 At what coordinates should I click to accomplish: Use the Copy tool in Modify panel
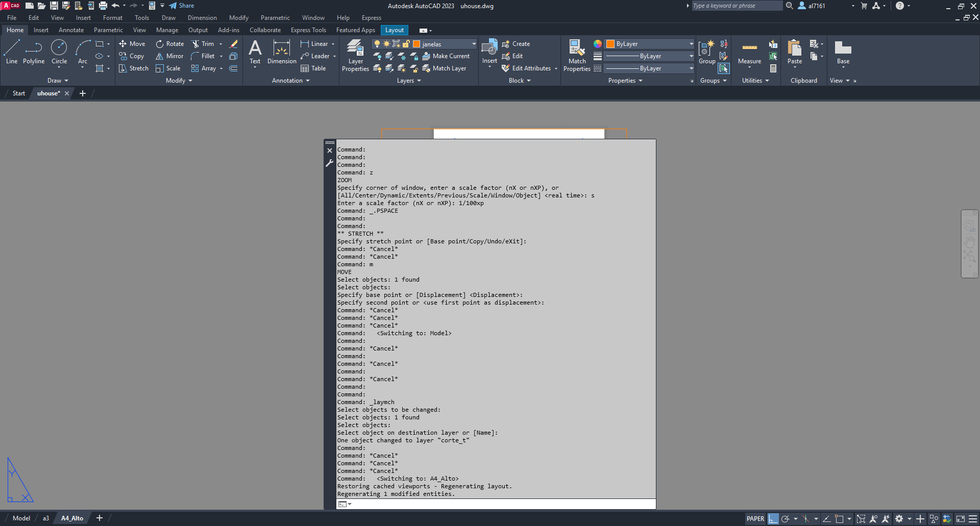[x=132, y=56]
